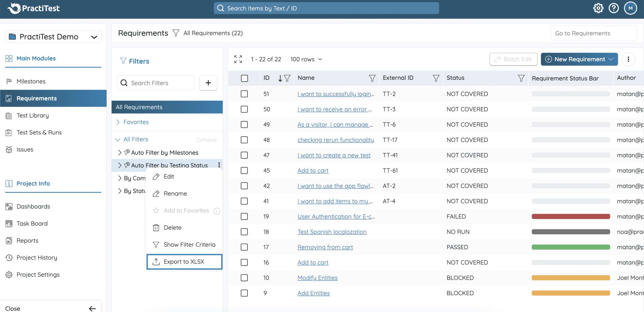
Task: Open filter icon on External ID column
Action: pyautogui.click(x=436, y=78)
